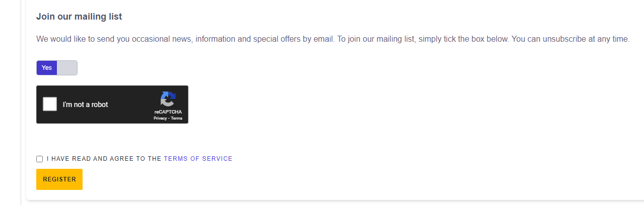This screenshot has width=644, height=205.
Task: Check the "I'm not a robot" box
Action: pos(50,104)
